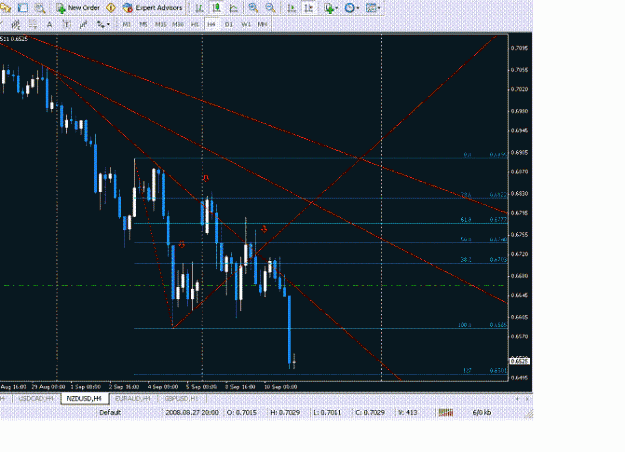
Task: Open the MetaEditor diamond icon
Action: pyautogui.click(x=111, y=8)
